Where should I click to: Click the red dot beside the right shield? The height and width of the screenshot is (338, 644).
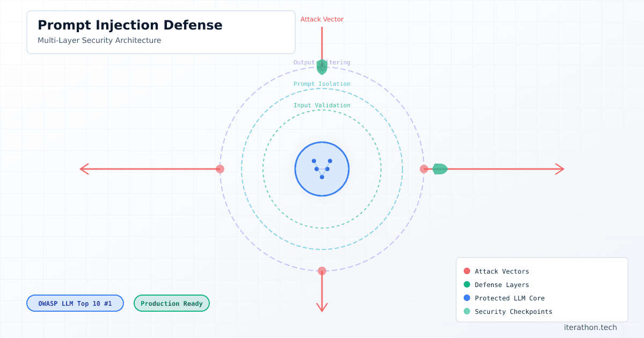[424, 168]
